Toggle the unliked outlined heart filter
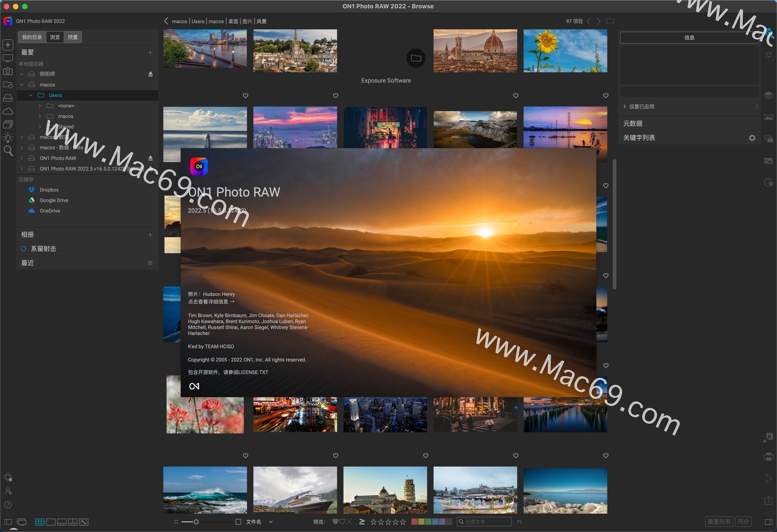 point(342,521)
